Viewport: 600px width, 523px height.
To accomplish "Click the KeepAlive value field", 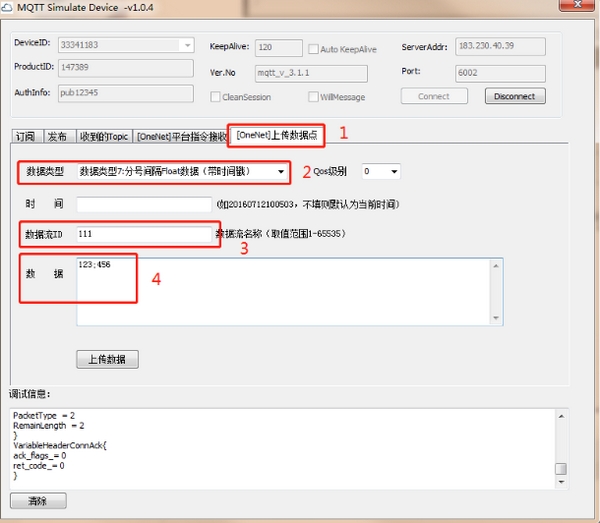I will pos(279,48).
